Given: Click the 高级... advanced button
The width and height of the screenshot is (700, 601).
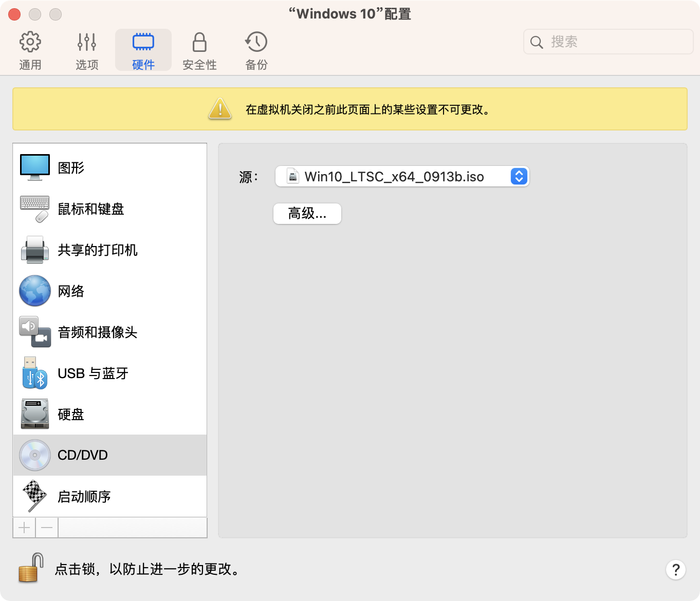Looking at the screenshot, I should 307,214.
